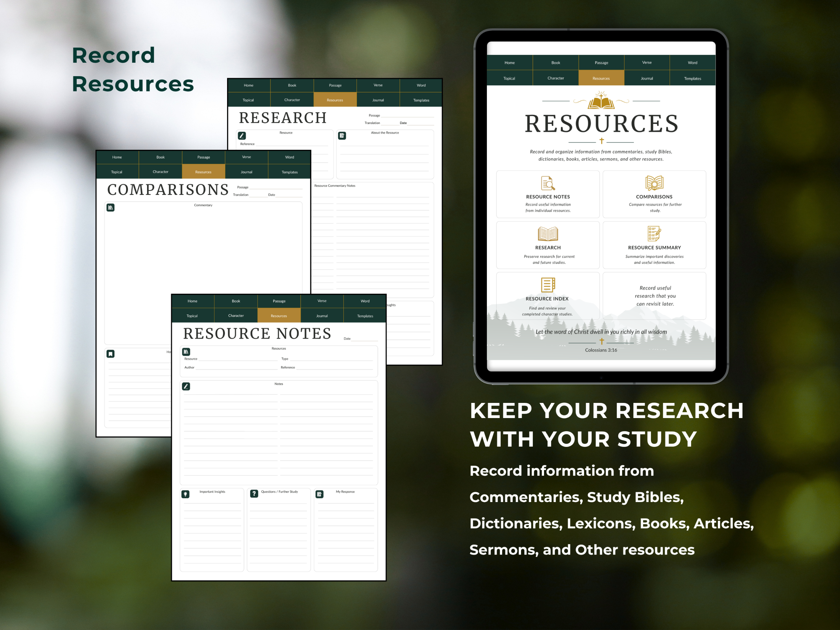Click the Comparisons open book icon on tablet
Screen dimensions: 840x630
[x=654, y=183]
